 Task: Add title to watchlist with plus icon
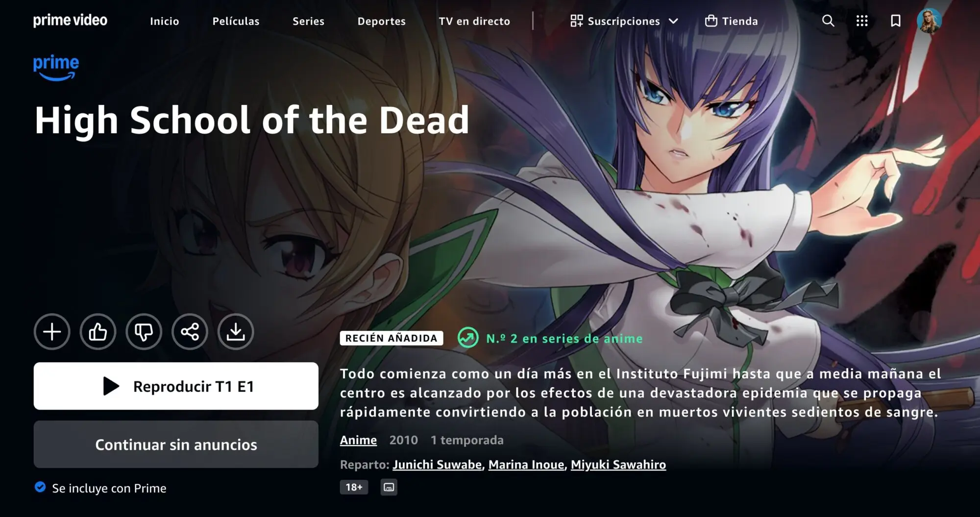click(x=52, y=332)
